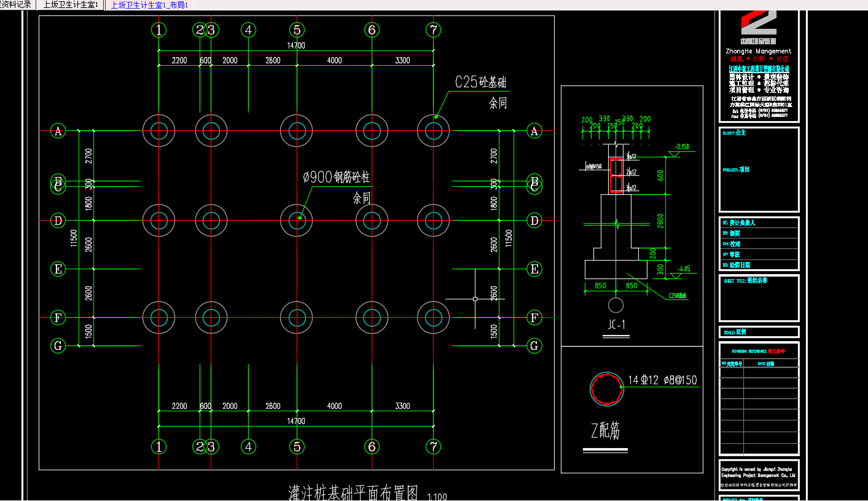868x501 pixels.
Task: Click the -0.150 elevation marker
Action: click(681, 147)
